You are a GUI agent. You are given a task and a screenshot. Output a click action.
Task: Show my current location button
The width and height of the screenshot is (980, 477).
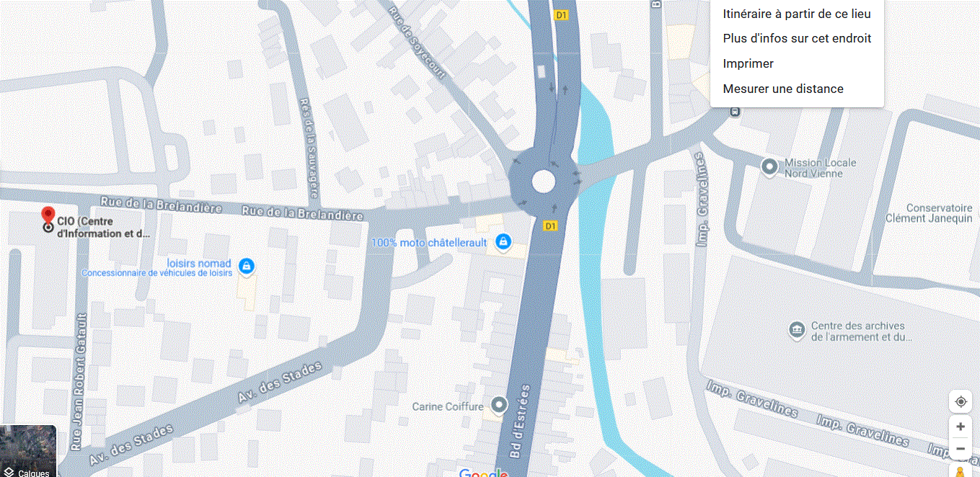coord(961,401)
